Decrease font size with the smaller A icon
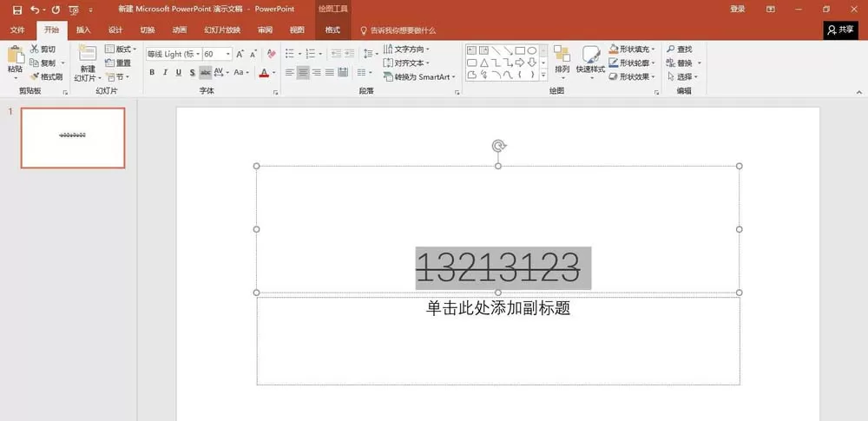 [253, 54]
